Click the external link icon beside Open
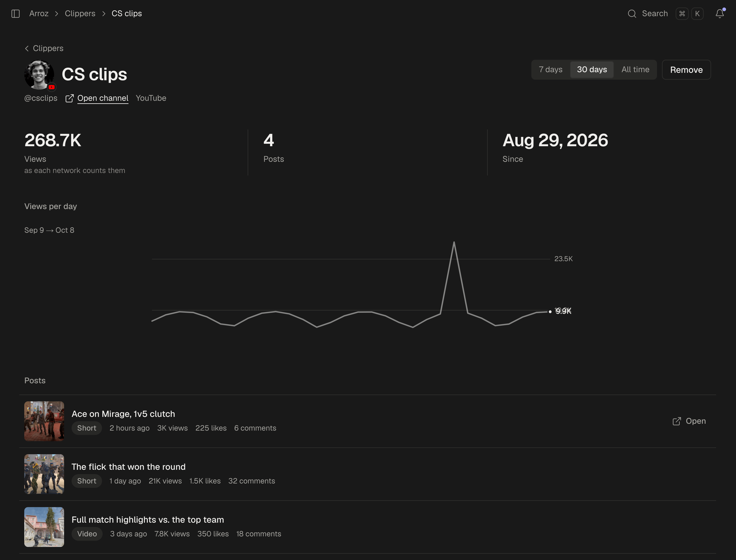 tap(677, 421)
